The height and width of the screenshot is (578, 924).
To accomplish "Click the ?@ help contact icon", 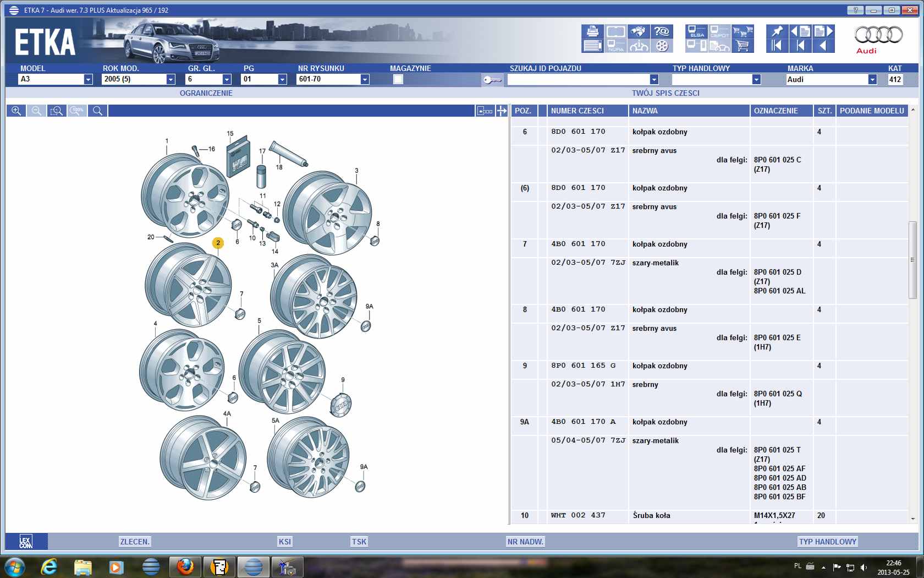I will tap(662, 31).
